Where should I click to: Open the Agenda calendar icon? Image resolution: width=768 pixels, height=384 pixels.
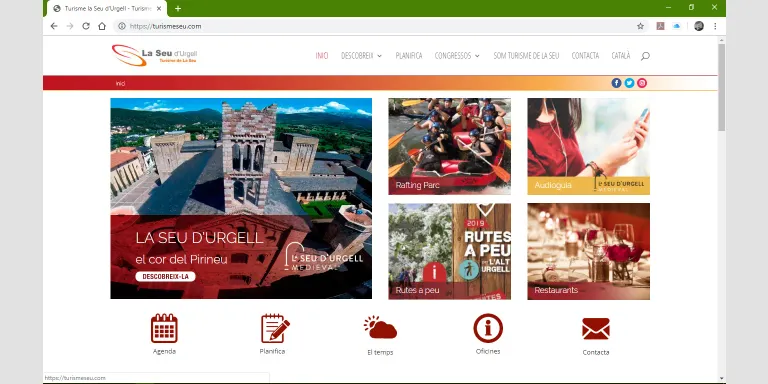164,328
